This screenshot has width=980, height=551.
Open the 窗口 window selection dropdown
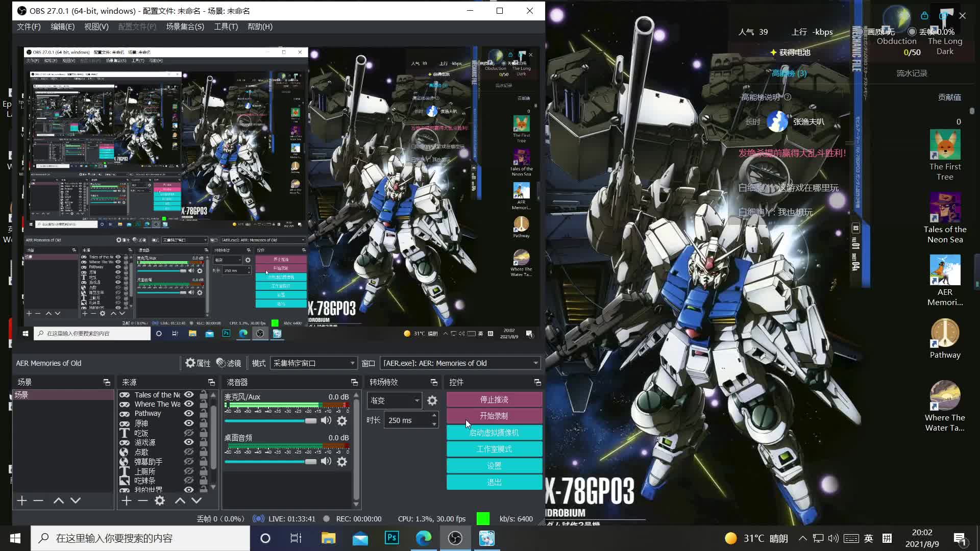(460, 363)
